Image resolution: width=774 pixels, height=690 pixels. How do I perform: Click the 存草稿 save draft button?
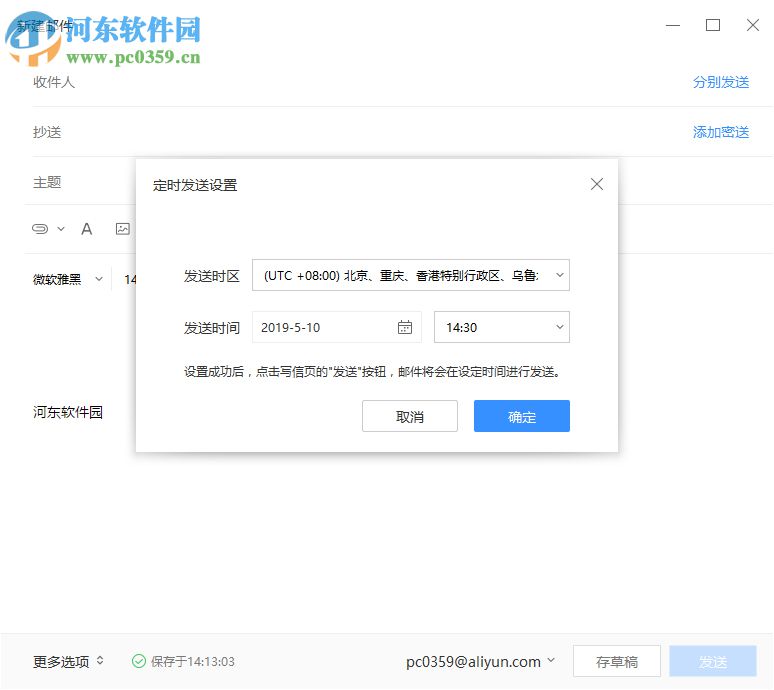pos(617,661)
